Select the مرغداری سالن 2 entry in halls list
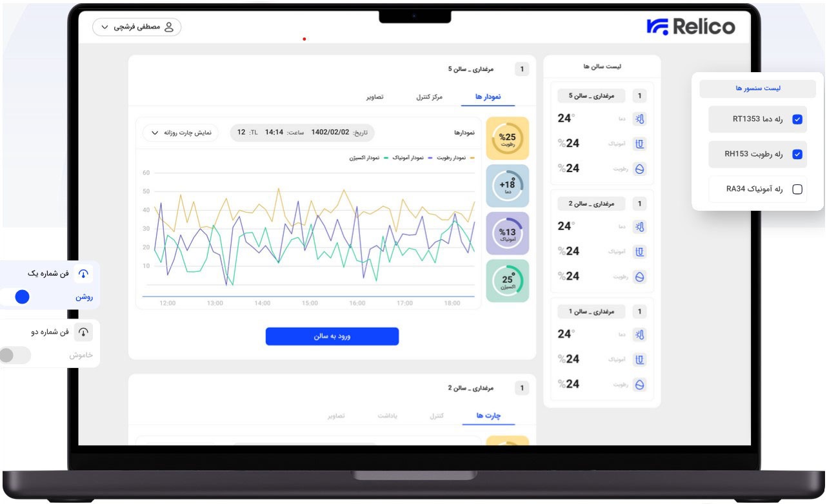 pos(601,204)
